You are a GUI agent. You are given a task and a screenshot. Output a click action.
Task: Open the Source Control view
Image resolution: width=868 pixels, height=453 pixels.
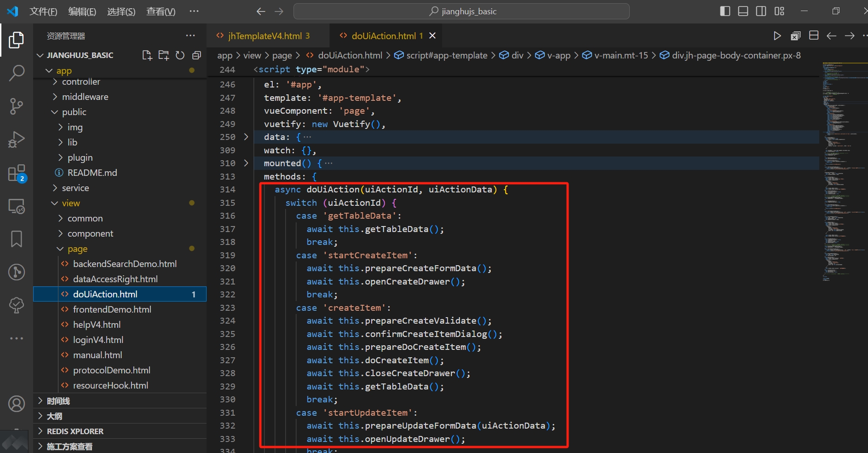tap(17, 106)
